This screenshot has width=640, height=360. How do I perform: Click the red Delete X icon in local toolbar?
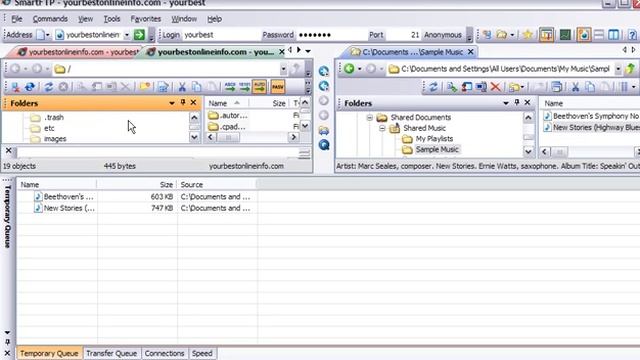pyautogui.click(x=496, y=87)
